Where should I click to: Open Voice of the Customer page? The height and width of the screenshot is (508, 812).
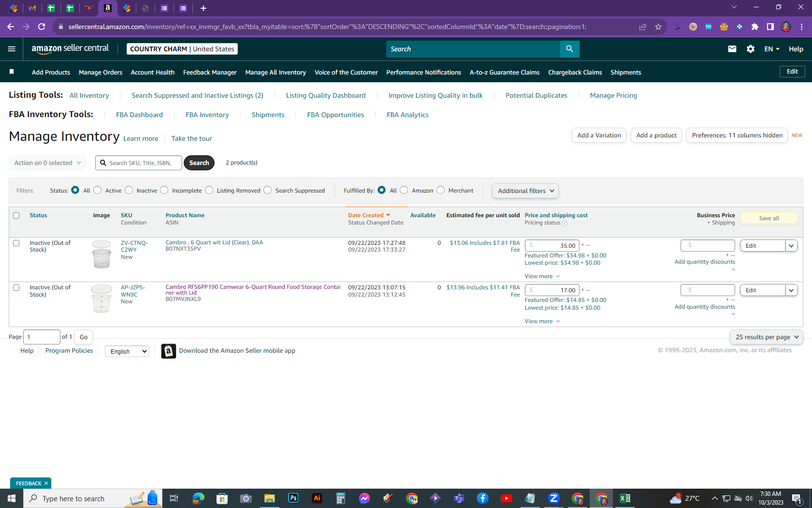[x=346, y=72]
